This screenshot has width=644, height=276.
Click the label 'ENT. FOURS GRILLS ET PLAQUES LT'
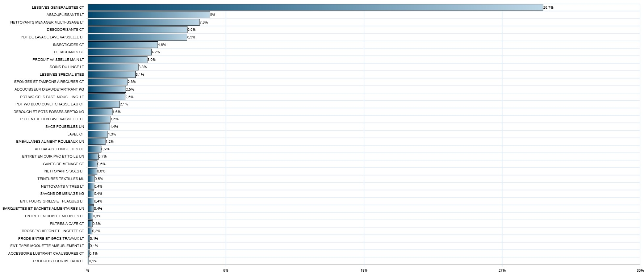pos(52,201)
